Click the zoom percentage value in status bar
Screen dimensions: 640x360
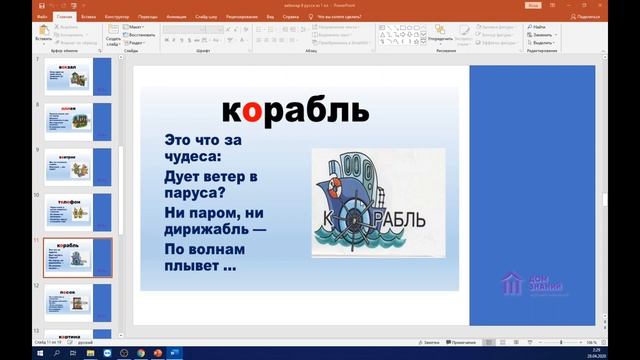591,342
